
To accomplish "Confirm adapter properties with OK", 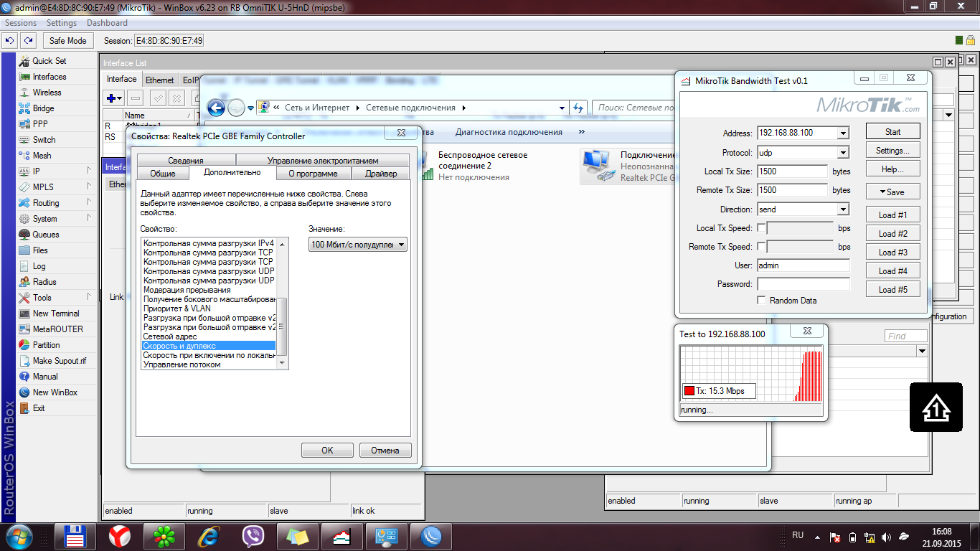I will [x=327, y=451].
